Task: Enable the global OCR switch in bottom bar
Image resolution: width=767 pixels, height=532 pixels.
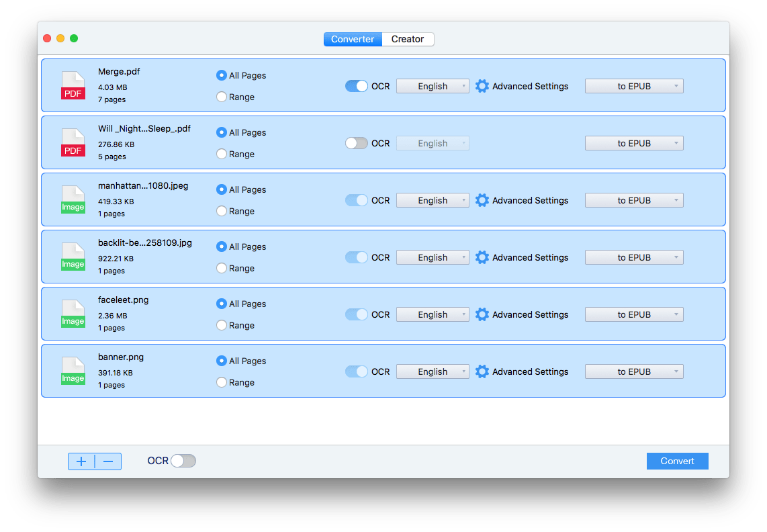Action: click(x=183, y=461)
